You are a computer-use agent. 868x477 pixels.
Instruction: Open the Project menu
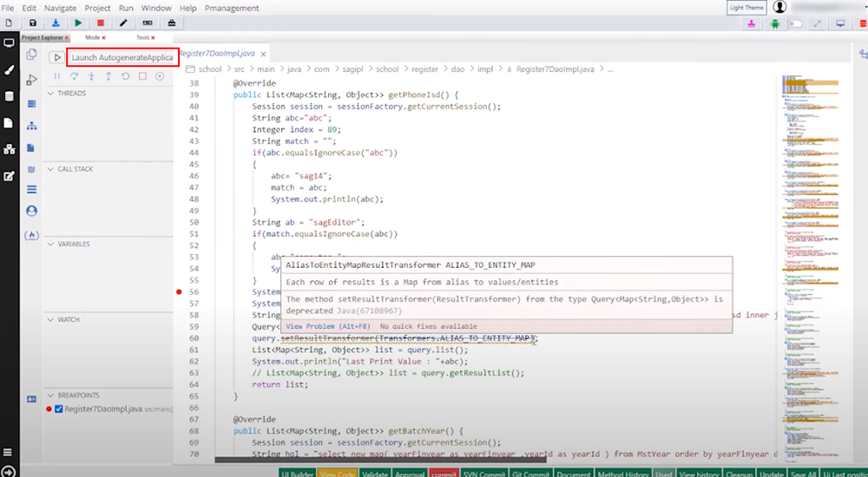[97, 9]
